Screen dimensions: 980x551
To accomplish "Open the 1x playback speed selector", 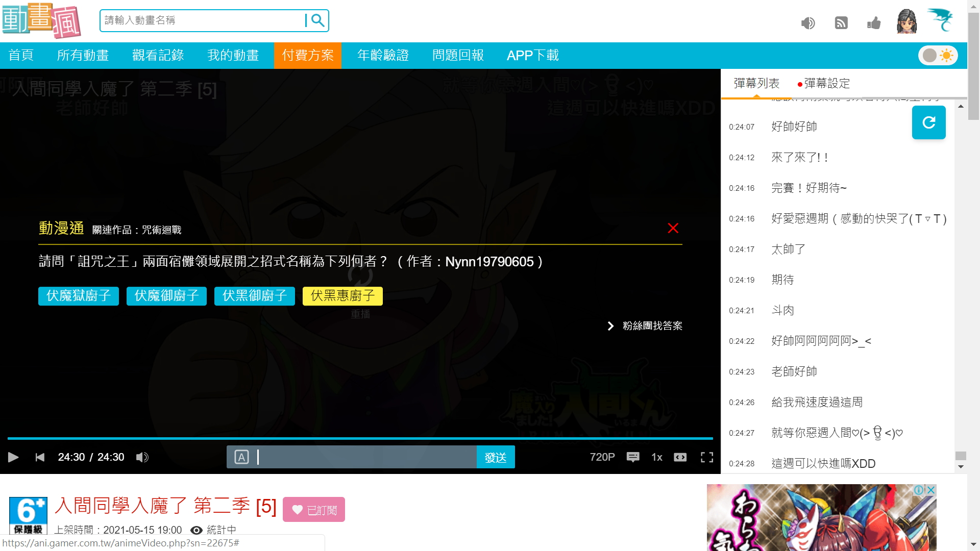I will point(657,457).
